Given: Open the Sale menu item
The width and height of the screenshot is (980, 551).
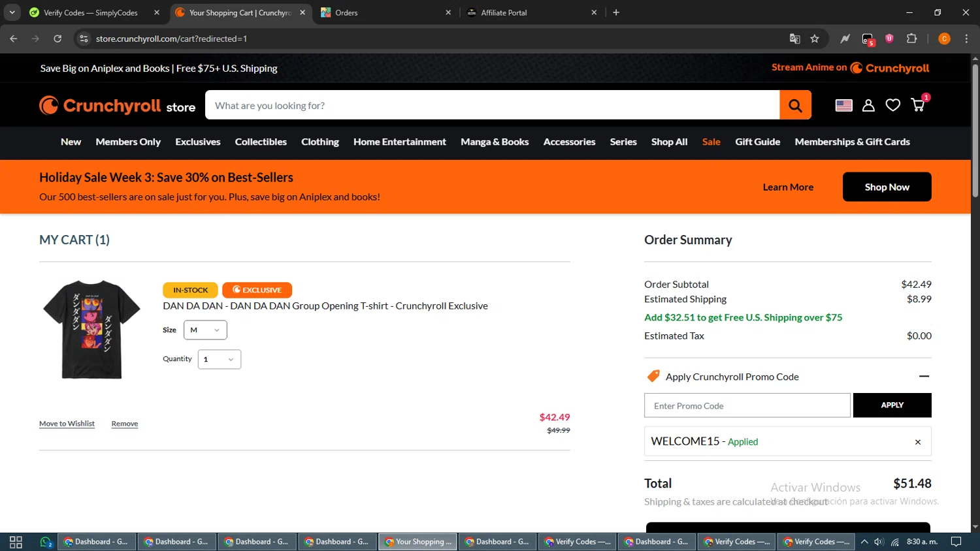Looking at the screenshot, I should (711, 142).
